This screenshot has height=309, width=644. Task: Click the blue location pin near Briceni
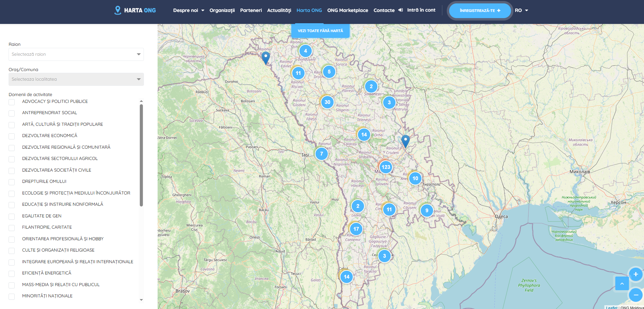[266, 58]
